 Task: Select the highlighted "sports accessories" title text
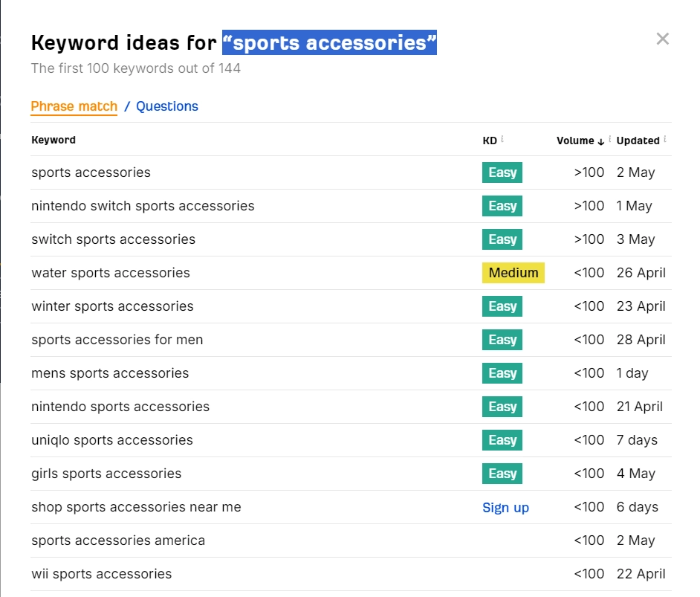point(329,42)
